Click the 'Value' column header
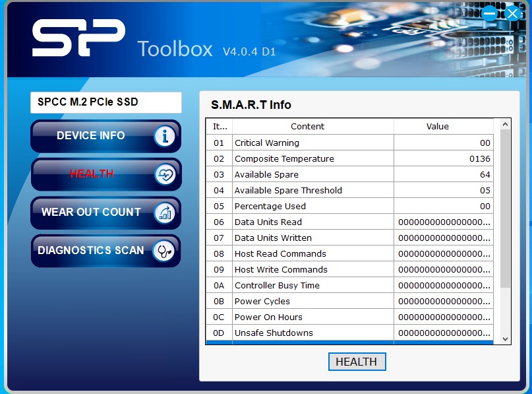The height and width of the screenshot is (394, 532). (x=444, y=126)
